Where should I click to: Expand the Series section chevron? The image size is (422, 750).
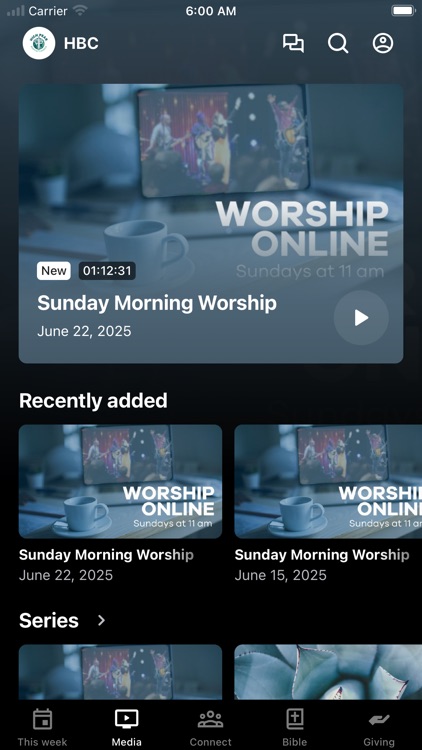pos(101,620)
